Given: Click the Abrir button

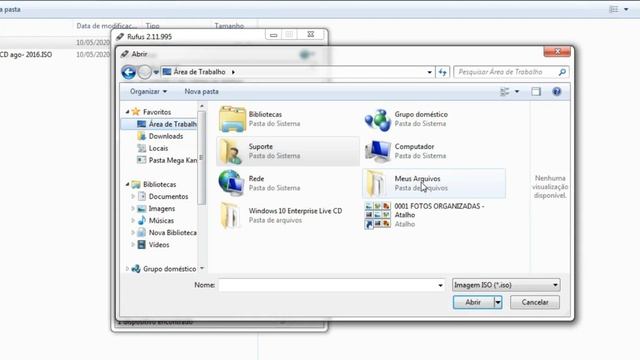Looking at the screenshot, I should click(473, 302).
